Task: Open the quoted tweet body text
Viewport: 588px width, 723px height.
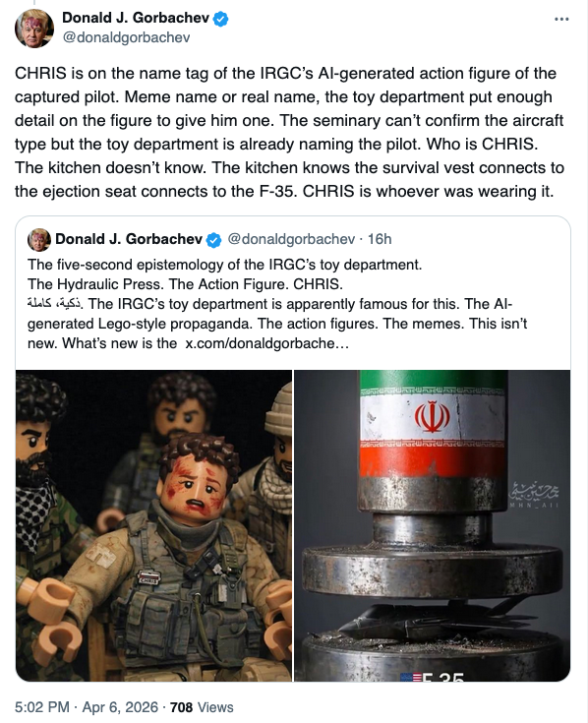Action: coord(277,303)
